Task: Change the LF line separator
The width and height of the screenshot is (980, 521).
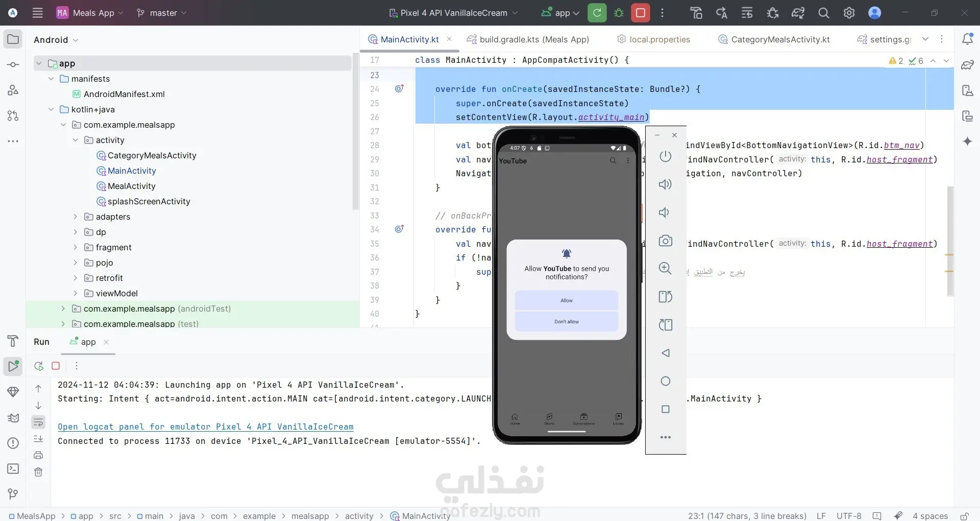Action: 821,516
